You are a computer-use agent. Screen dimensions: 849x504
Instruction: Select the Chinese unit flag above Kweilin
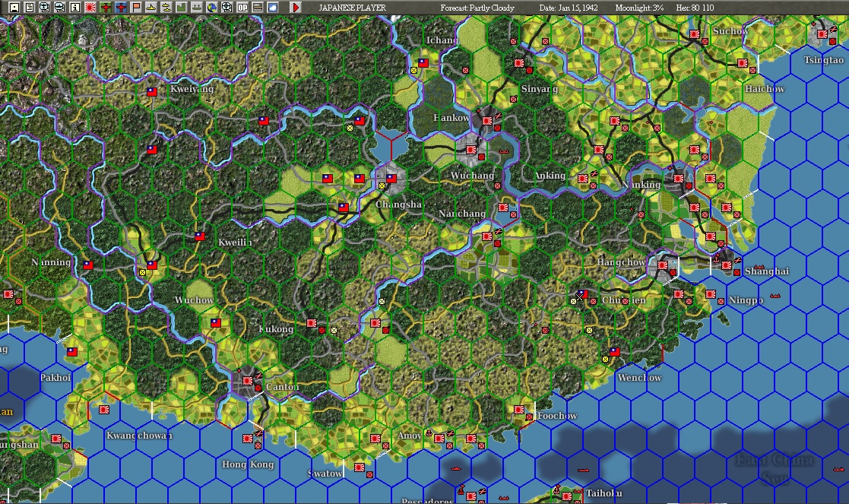point(200,236)
